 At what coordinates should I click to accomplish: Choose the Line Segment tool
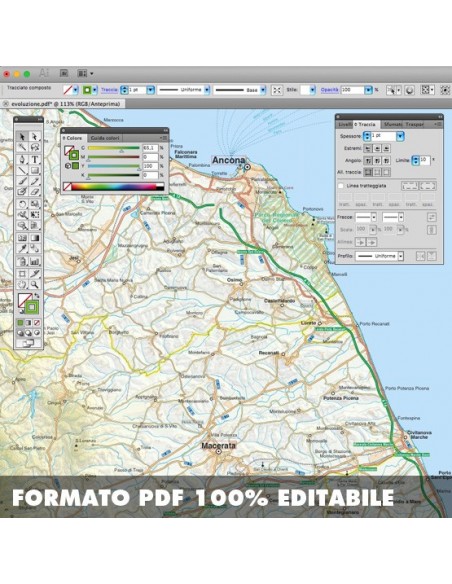22,171
